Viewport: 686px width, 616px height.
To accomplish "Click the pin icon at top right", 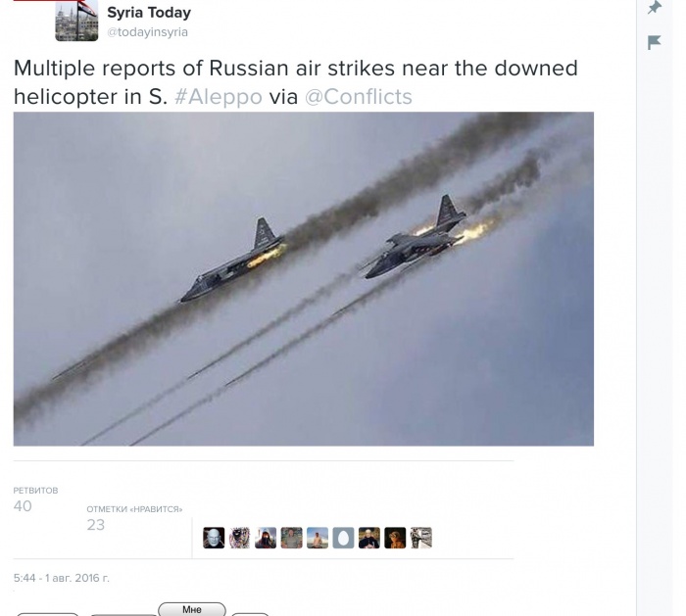I will [x=655, y=8].
